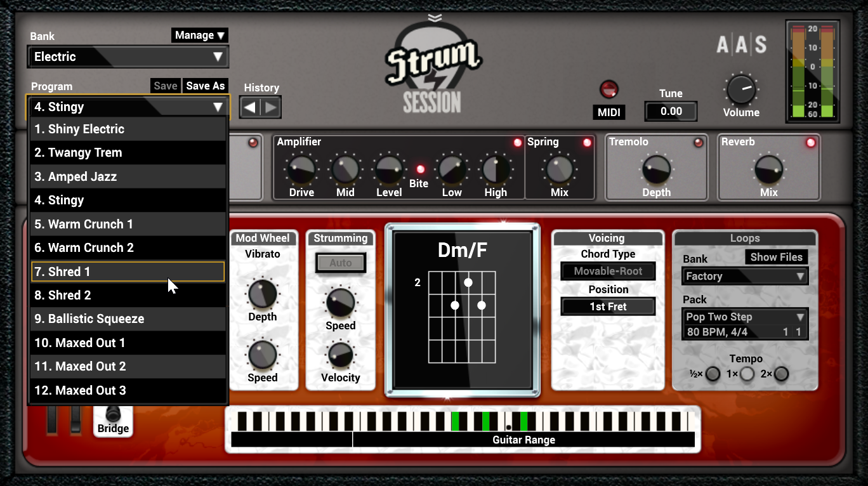
Task: Select program 3. Amped Jazz
Action: (128, 176)
